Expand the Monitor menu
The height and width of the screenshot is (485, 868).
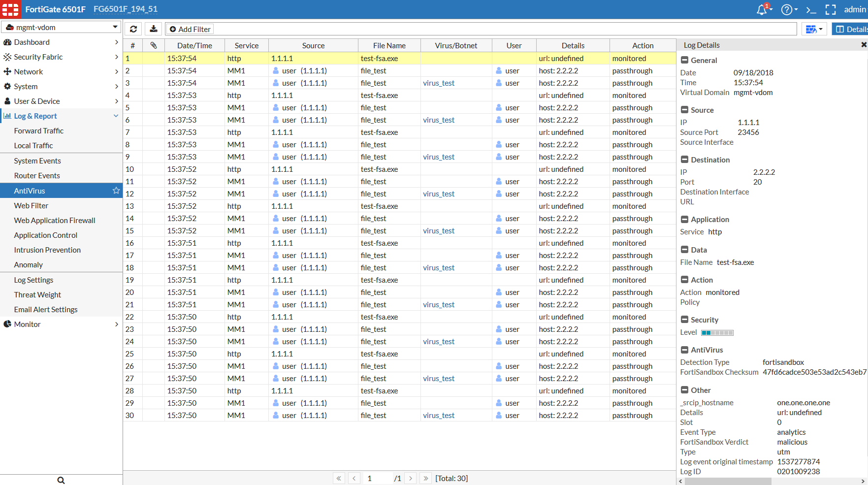point(61,324)
